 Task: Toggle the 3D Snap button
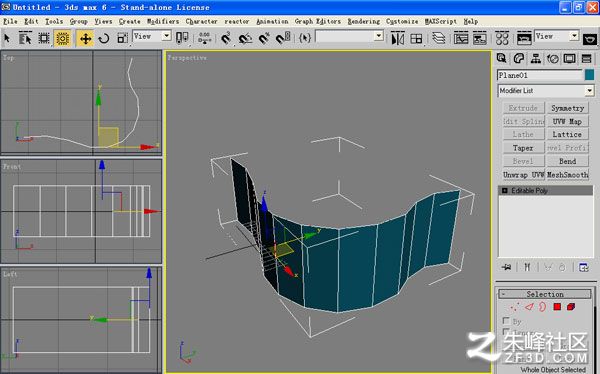(x=226, y=38)
